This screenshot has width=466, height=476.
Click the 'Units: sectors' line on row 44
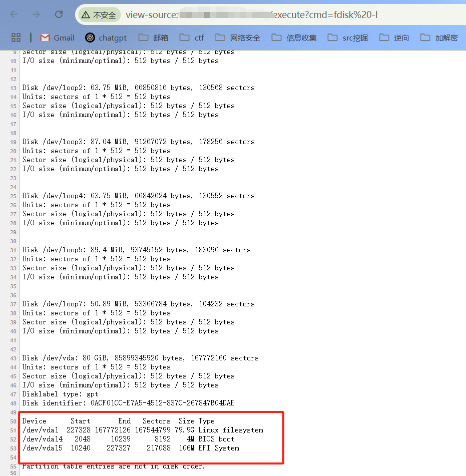96,367
